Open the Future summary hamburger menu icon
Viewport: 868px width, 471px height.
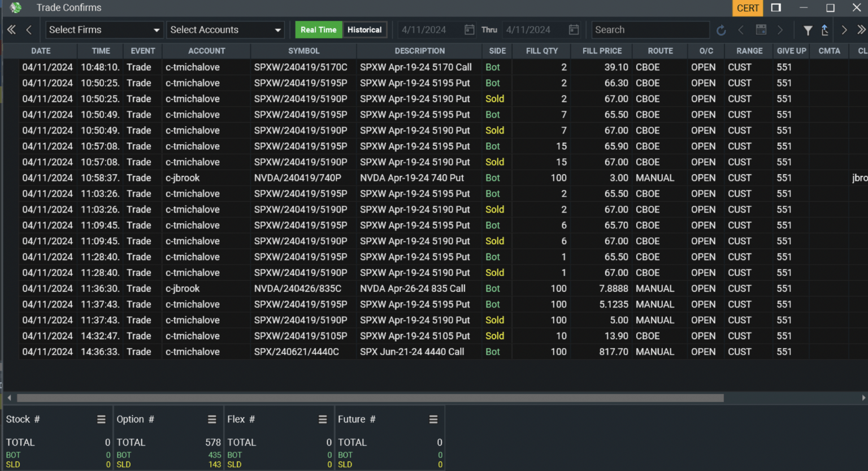(433, 420)
